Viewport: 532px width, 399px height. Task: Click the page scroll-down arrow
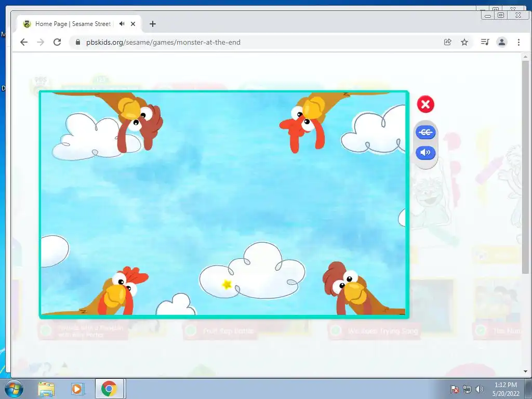(x=525, y=371)
